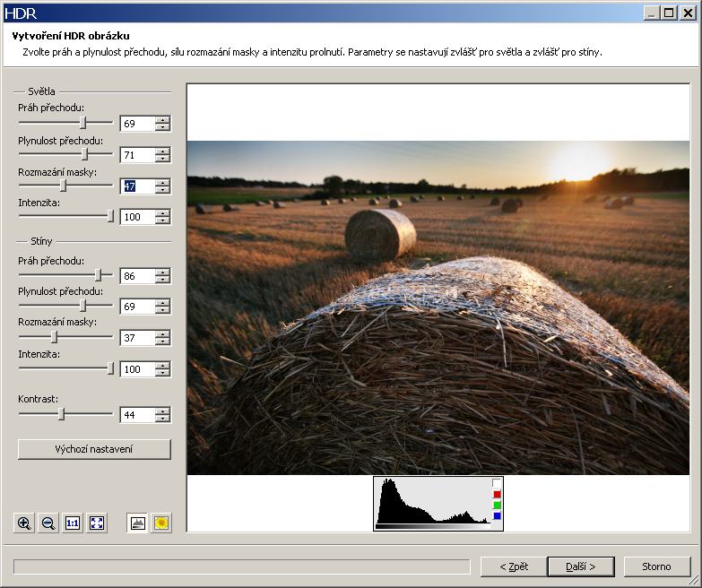Click the yellow sun overexposure icon

click(161, 523)
